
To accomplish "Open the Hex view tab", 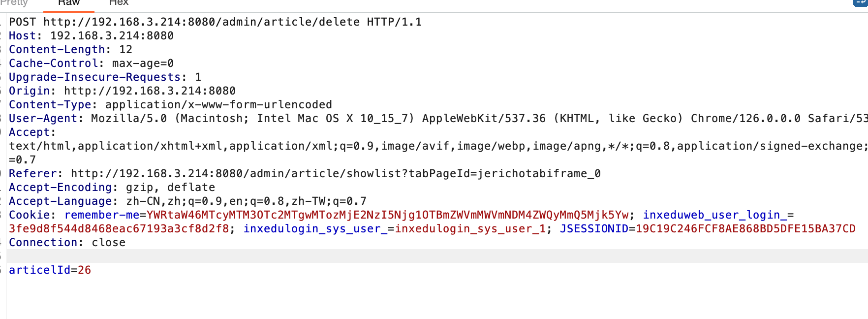I will (119, 2).
